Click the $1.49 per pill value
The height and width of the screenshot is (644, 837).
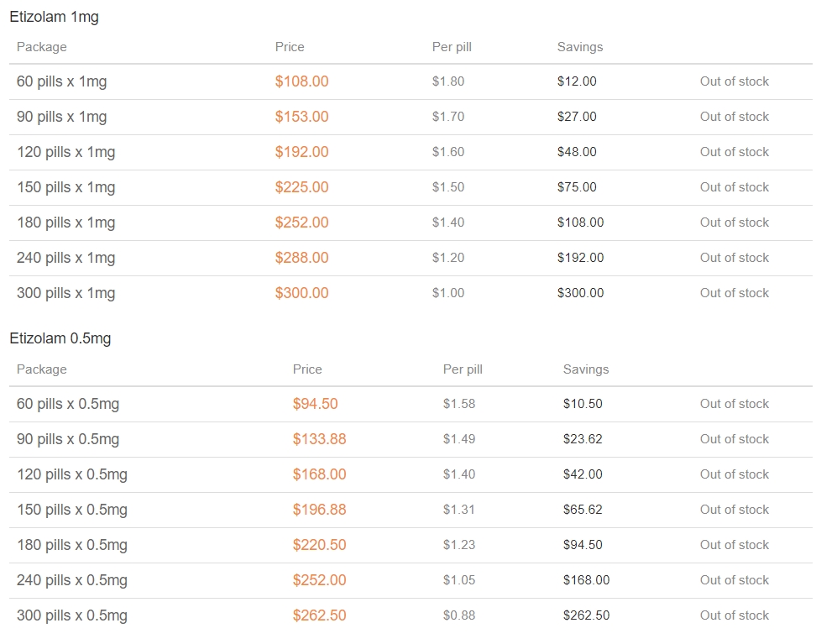click(459, 439)
